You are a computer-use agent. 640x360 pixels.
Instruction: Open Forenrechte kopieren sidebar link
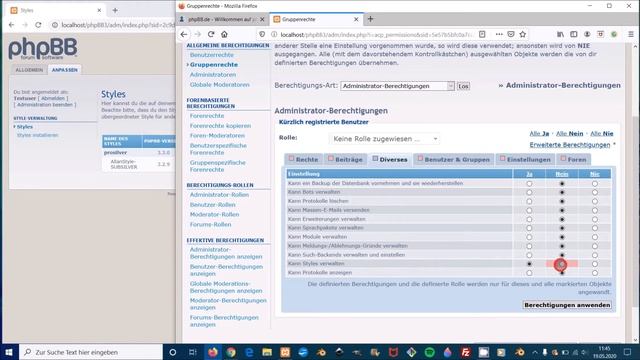220,126
